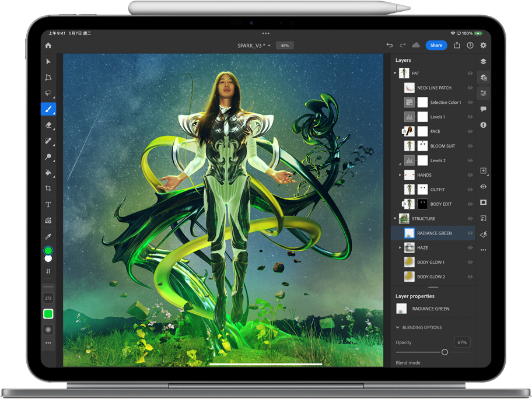Click the Opacity slider handle
Image resolution: width=532 pixels, height=399 pixels.
(444, 352)
